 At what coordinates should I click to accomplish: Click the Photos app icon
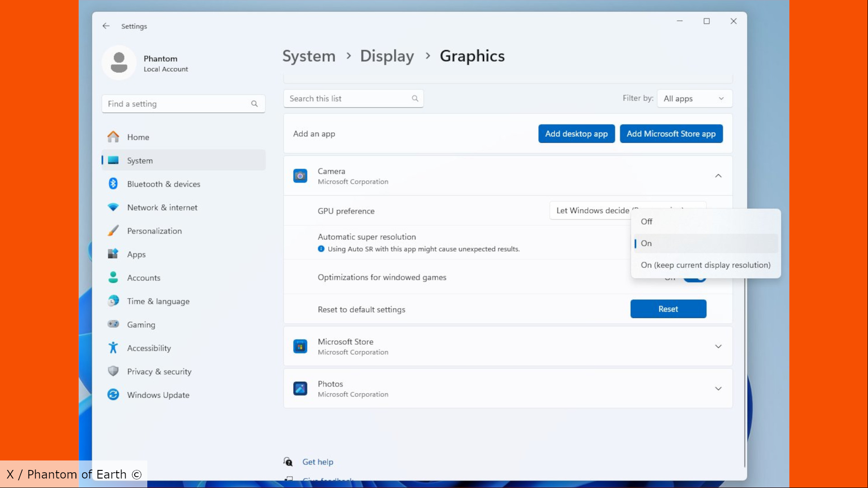pos(300,389)
